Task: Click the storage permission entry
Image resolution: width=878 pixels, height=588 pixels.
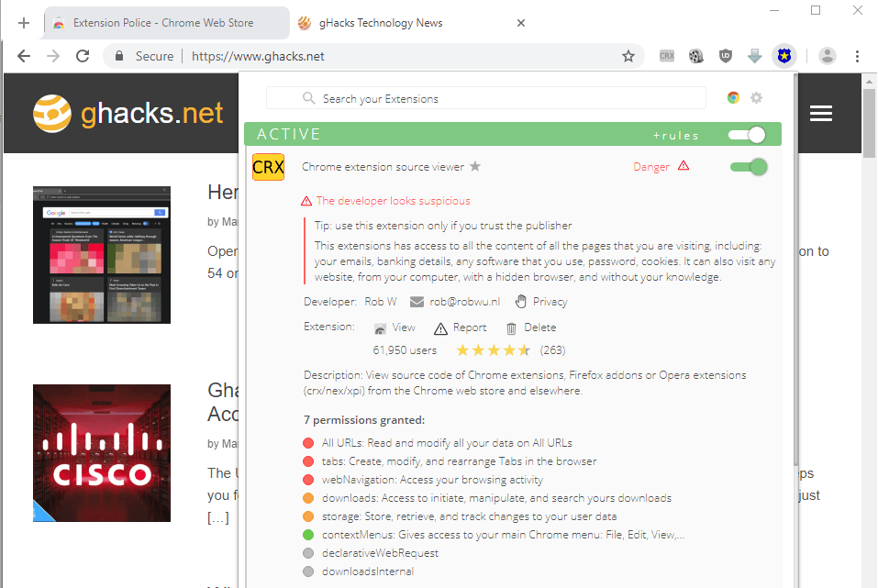Action: (x=469, y=516)
